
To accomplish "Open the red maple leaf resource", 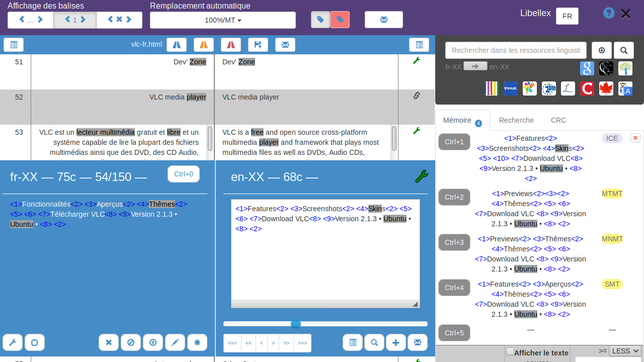I will pyautogui.click(x=606, y=88).
